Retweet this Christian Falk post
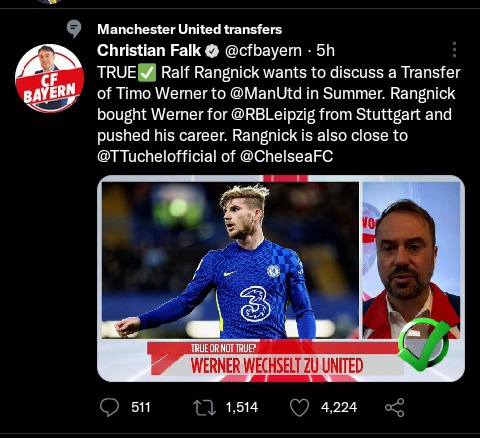The height and width of the screenshot is (438, 480). pyautogui.click(x=204, y=408)
